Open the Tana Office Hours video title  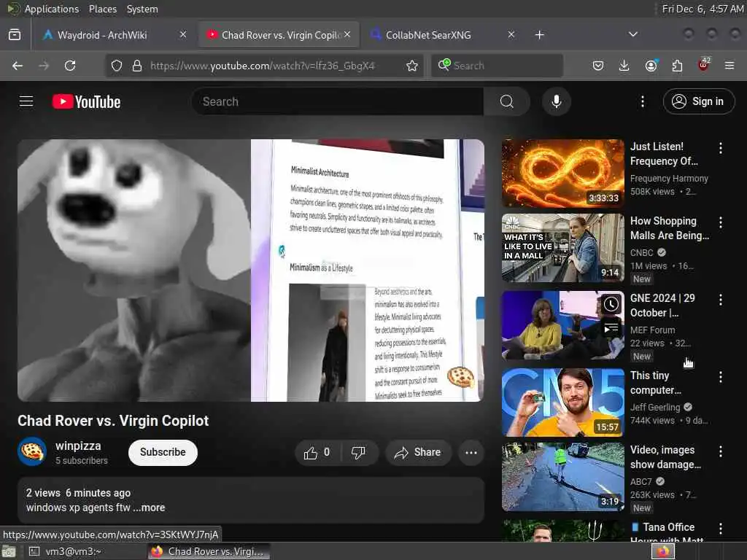(667, 533)
